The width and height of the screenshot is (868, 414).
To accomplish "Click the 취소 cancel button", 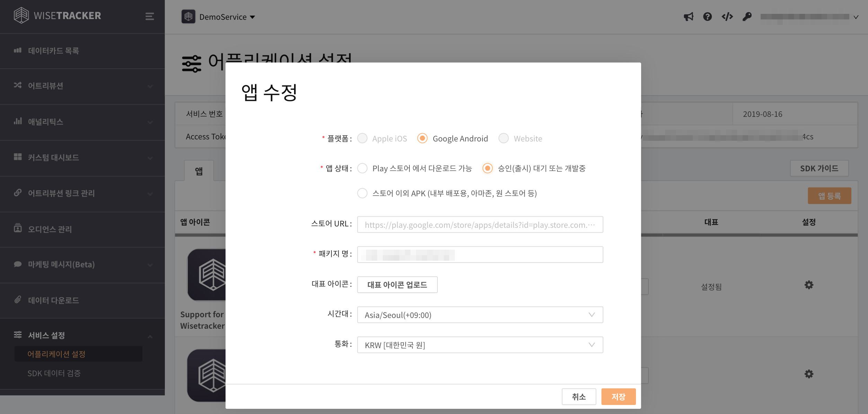I will click(578, 397).
